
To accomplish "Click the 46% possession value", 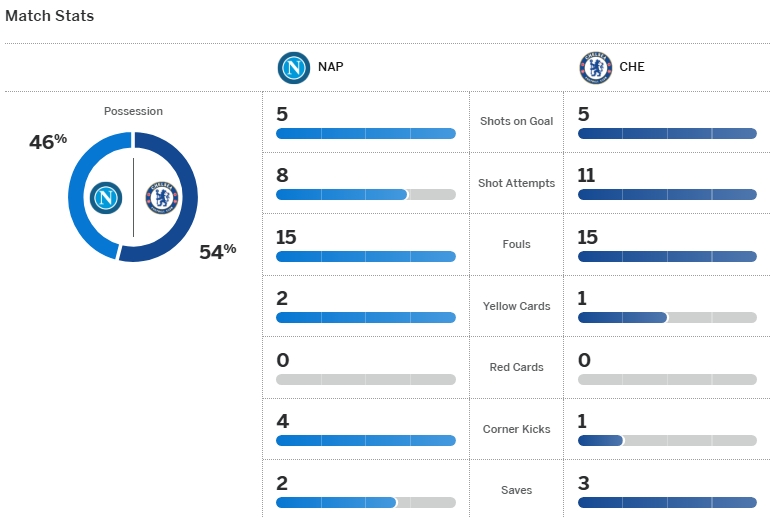I will click(47, 142).
